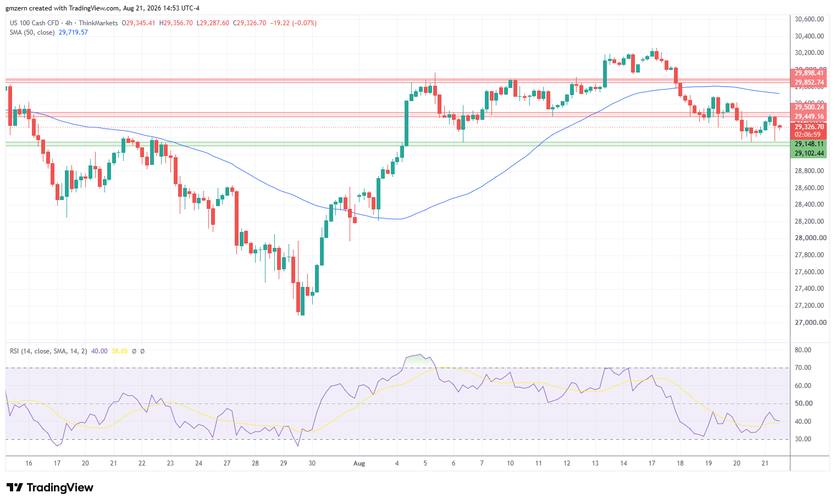835x504 pixels.
Task: Click 27,000.00 on the price axis
Action: [810, 323]
